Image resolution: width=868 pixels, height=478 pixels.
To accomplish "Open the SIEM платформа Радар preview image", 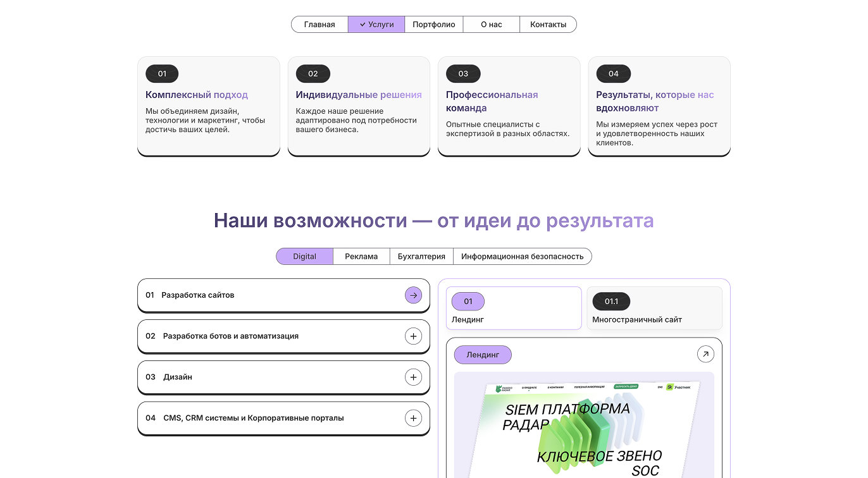I will pos(583,430).
